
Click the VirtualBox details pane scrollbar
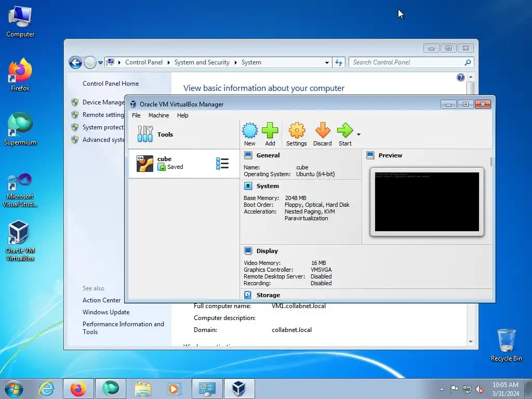coord(491,162)
